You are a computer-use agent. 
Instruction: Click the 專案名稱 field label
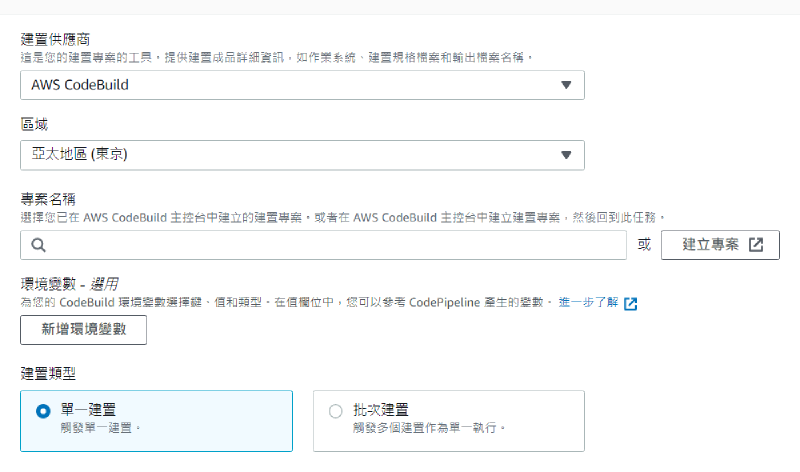coord(48,199)
